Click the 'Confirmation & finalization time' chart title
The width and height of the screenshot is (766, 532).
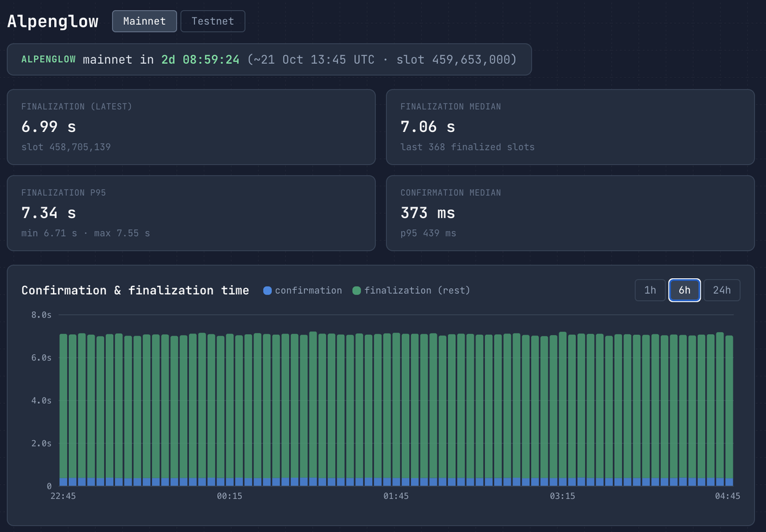[135, 290]
